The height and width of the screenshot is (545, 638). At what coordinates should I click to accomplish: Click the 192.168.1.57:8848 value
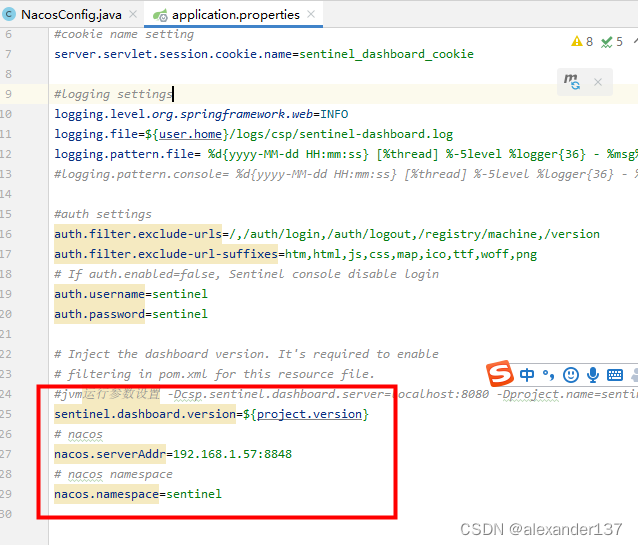pyautogui.click(x=232, y=454)
